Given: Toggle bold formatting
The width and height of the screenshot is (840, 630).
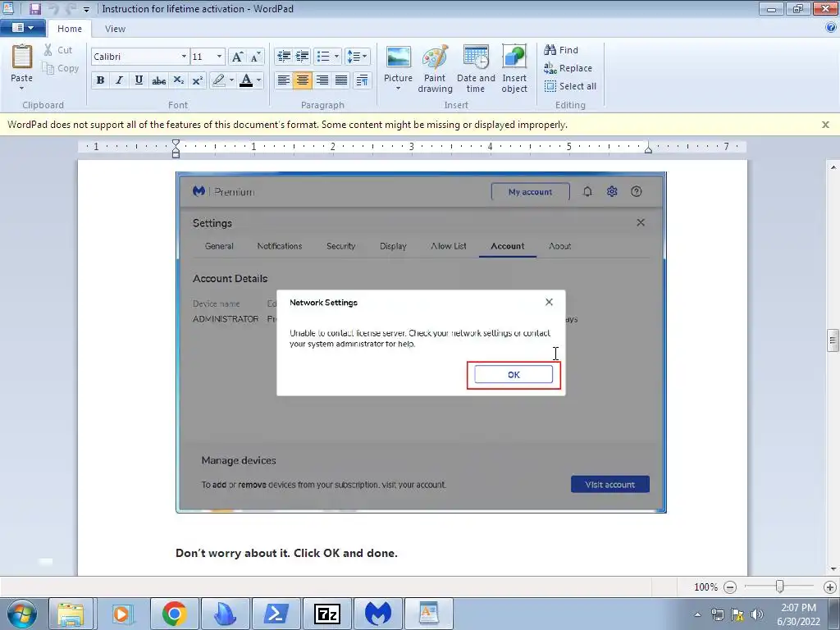Looking at the screenshot, I should [100, 80].
